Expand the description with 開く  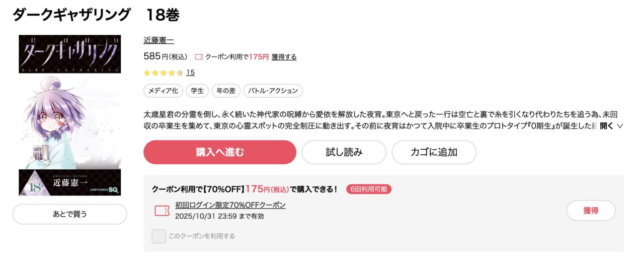point(606,126)
